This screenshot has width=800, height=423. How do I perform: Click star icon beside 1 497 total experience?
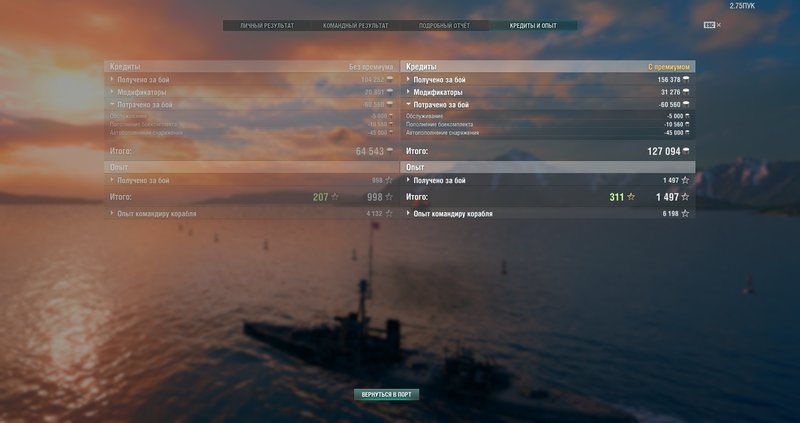685,196
